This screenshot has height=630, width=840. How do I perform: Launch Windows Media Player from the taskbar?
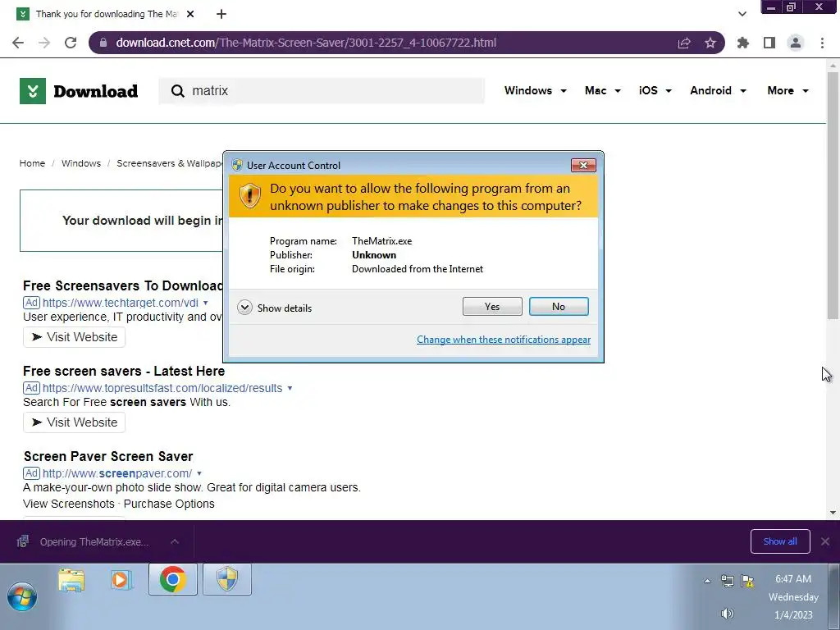[x=121, y=580]
